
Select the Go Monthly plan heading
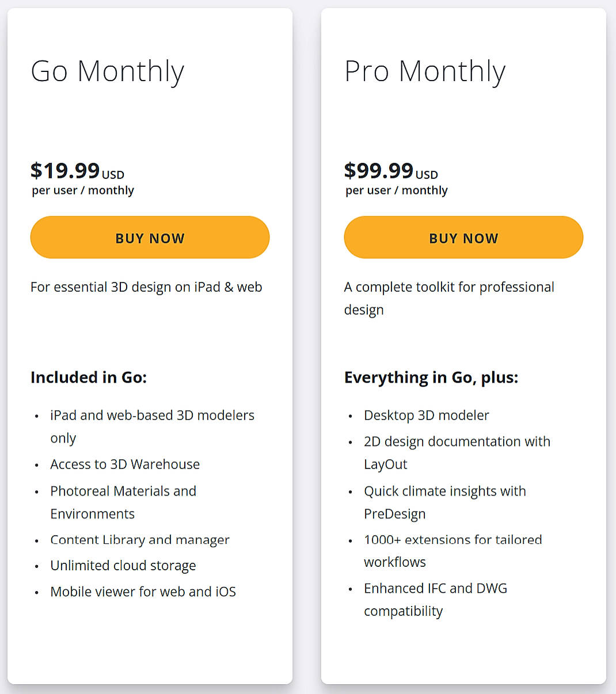click(x=107, y=71)
